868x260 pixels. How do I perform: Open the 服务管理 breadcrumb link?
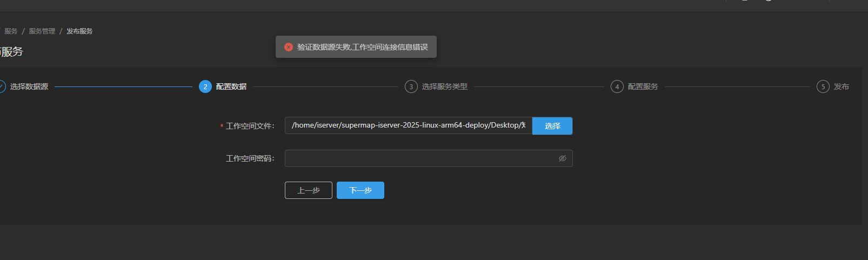coord(42,31)
